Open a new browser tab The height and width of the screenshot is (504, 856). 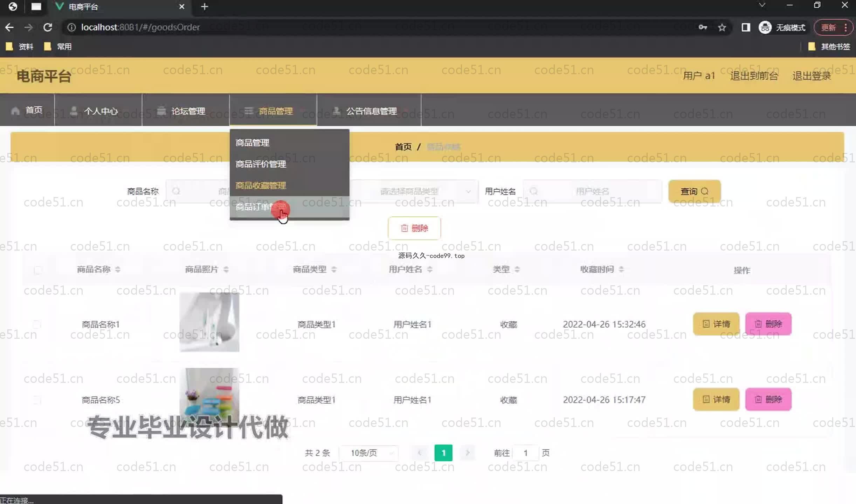coord(205,7)
